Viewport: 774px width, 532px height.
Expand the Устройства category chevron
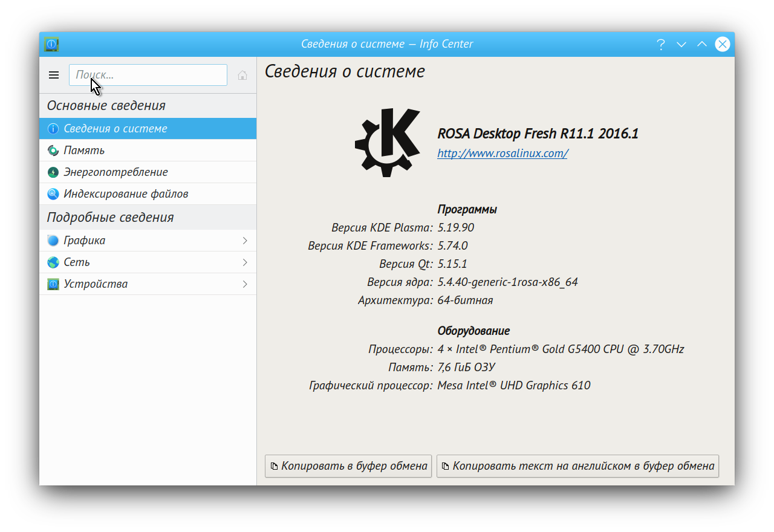pyautogui.click(x=245, y=284)
